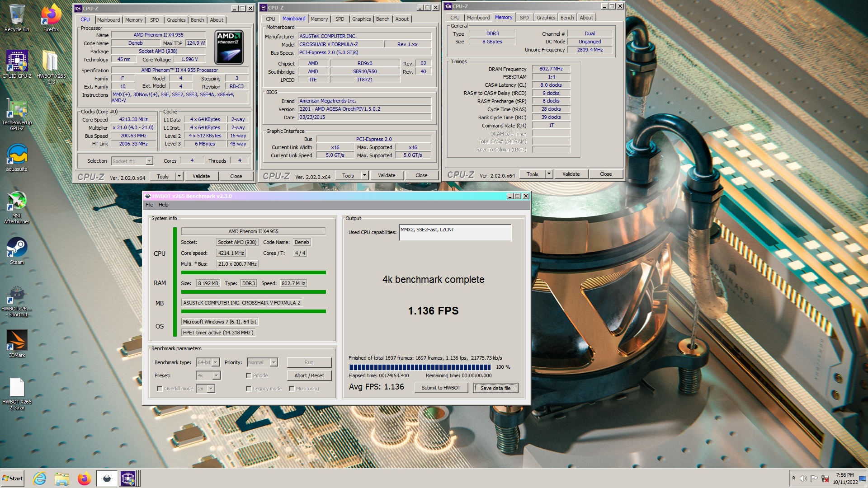Screen dimensions: 868x488
Task: Click the taskbar clock showing 7:56 PM
Action: 845,479
